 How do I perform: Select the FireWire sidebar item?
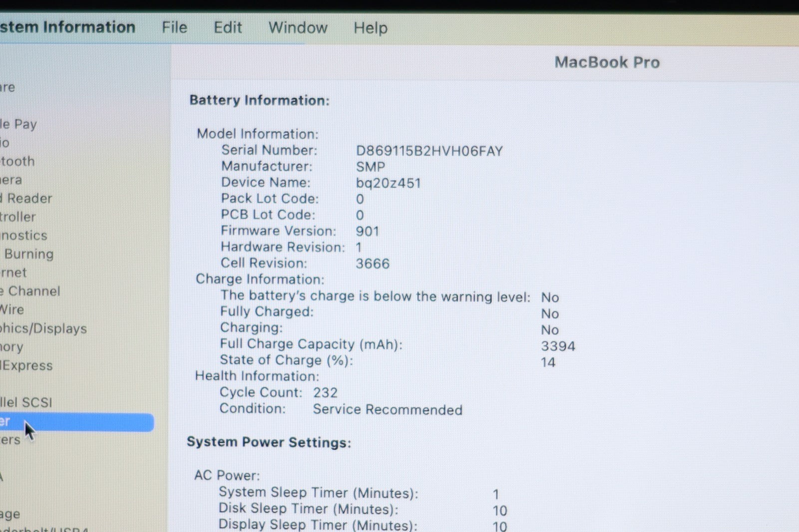[x=12, y=310]
